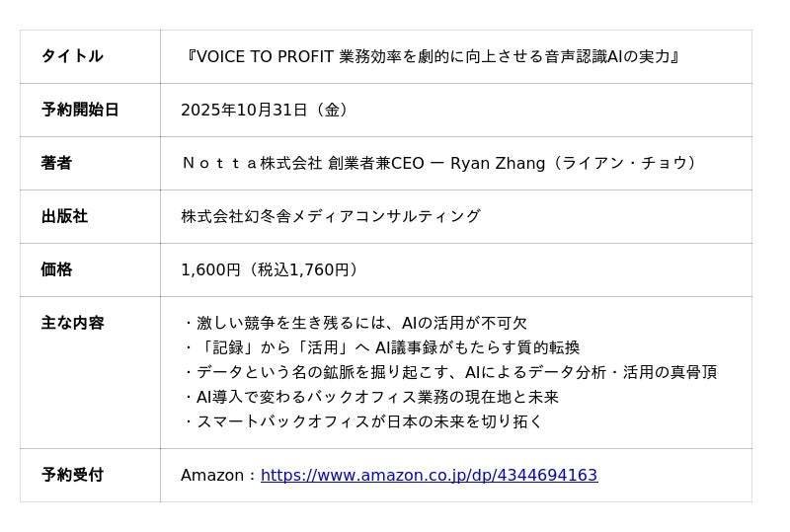This screenshot has height=532, width=790.
Task: Click the 主な内容 row label
Action: click(72, 323)
